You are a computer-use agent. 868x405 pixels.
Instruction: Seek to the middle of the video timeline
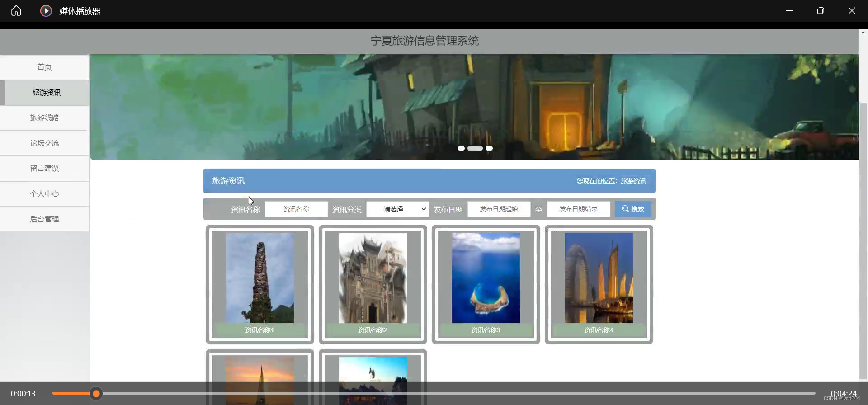point(434,394)
